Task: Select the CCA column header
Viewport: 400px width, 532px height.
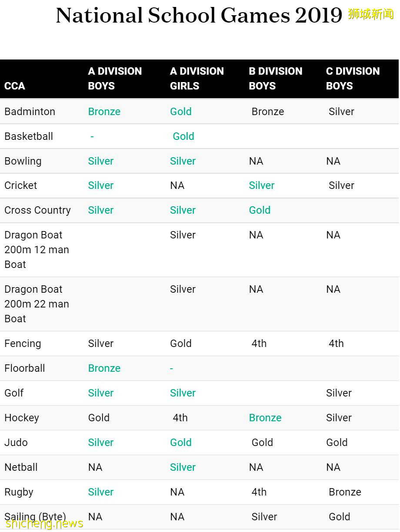Action: pos(15,86)
